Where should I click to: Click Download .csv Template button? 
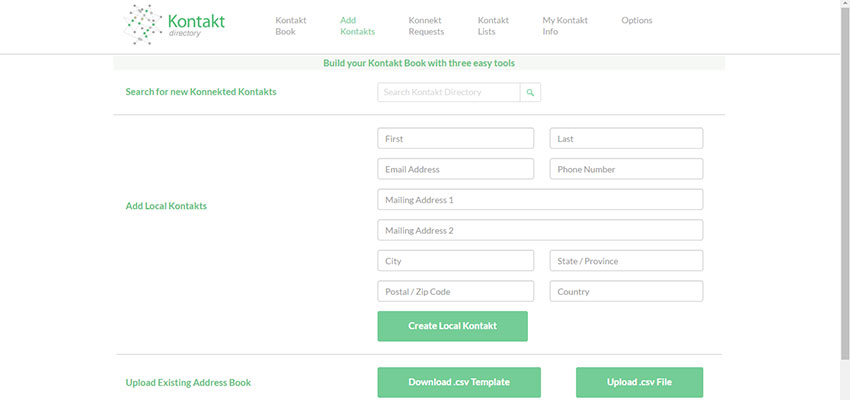(459, 382)
